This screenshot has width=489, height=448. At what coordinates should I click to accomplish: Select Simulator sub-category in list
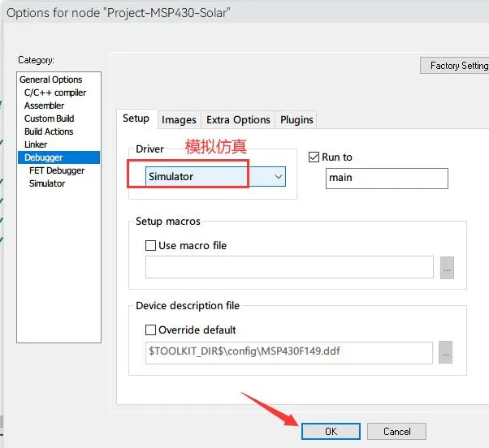pos(47,183)
